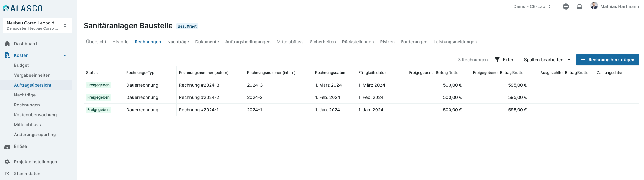The image size is (644, 180).
Task: Click the Stammdaten external link icon
Action: (x=7, y=174)
